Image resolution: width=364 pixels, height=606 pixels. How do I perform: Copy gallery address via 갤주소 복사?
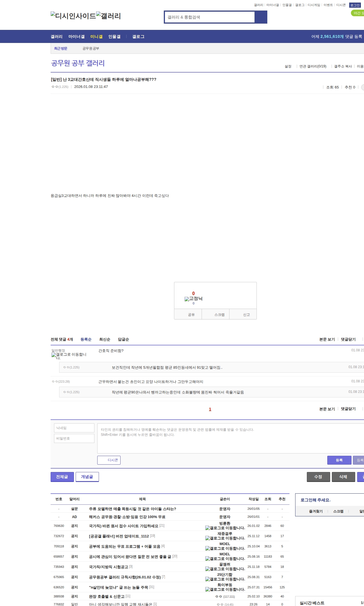click(343, 66)
